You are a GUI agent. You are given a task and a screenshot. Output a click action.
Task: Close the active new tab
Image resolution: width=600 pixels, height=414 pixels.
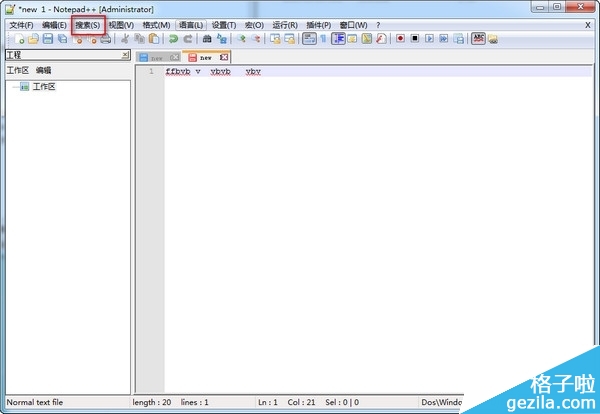coord(224,57)
